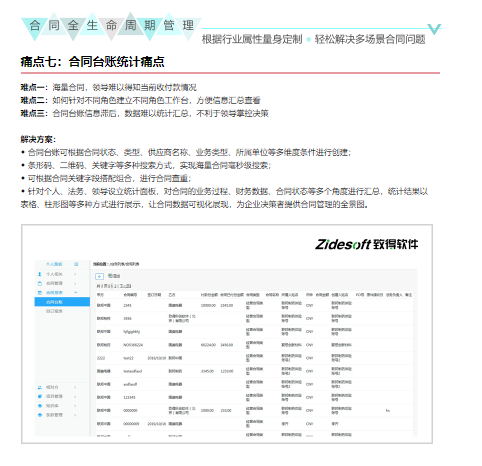482x466 pixels.
Task: Expand the 项目管理 chevron
Action: (75, 396)
